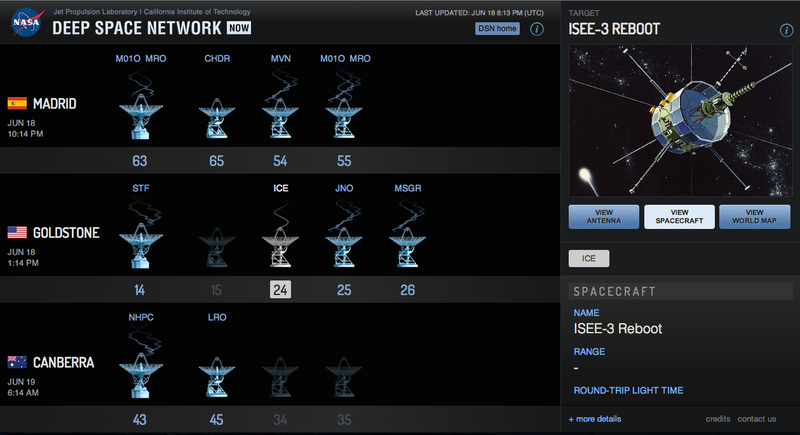The image size is (800, 435).
Task: Click the LRO spacecraft label
Action: (217, 317)
